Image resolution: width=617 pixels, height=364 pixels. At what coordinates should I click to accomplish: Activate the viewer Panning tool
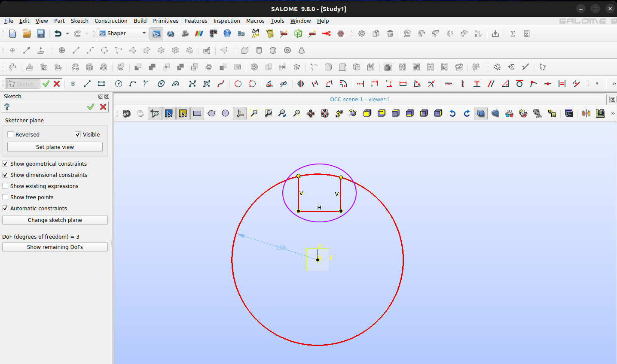(311, 113)
